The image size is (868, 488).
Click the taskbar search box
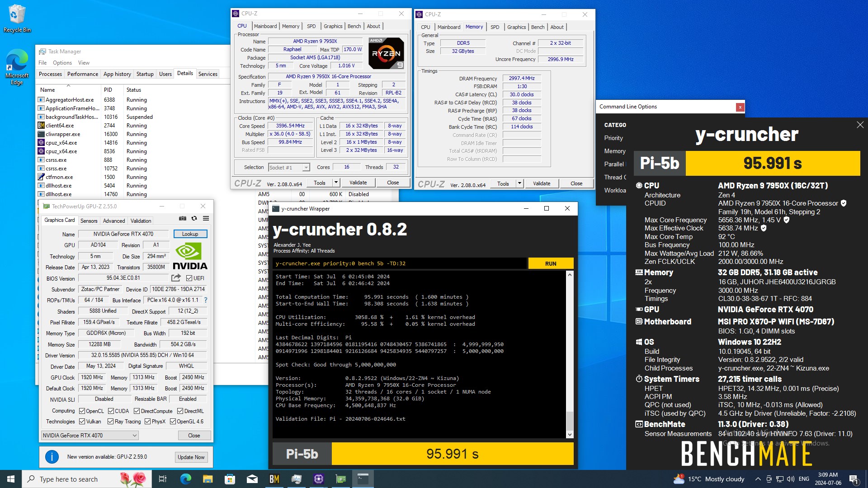[87, 479]
